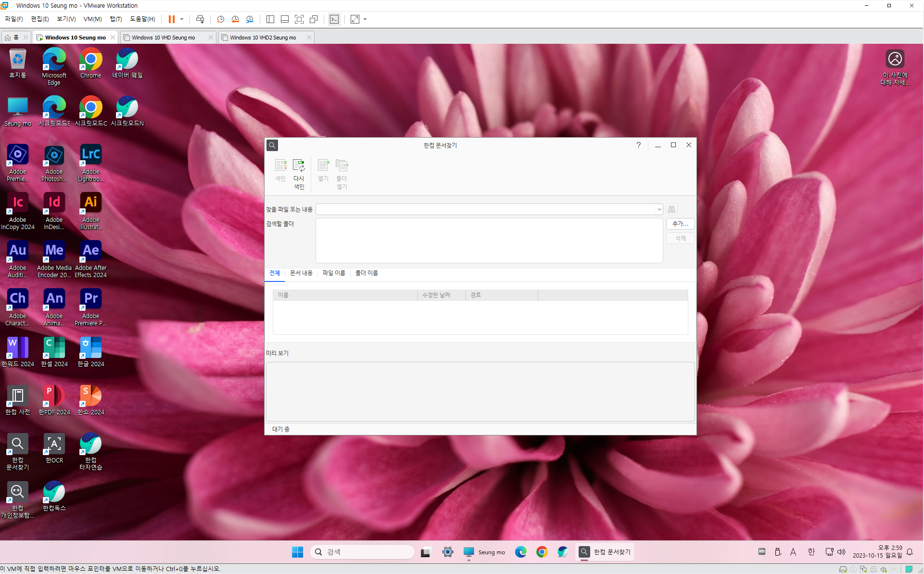Enter VMware full screen mode icon
The width and height of the screenshot is (924, 574).
[x=299, y=19]
